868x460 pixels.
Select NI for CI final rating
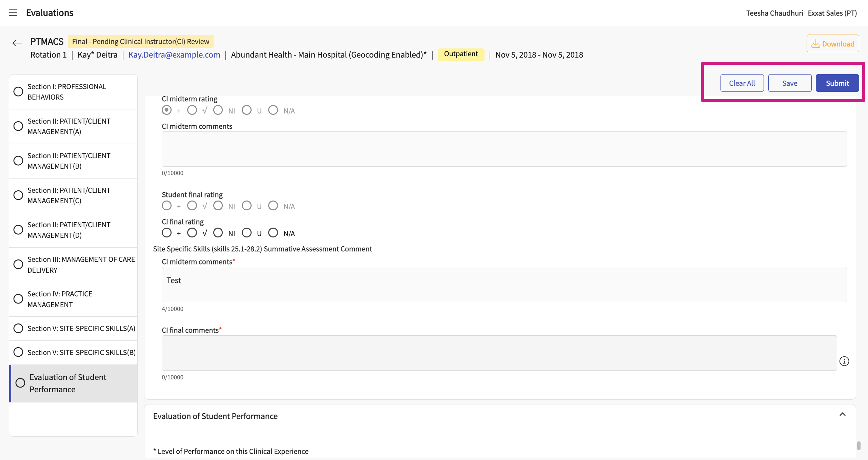point(218,233)
